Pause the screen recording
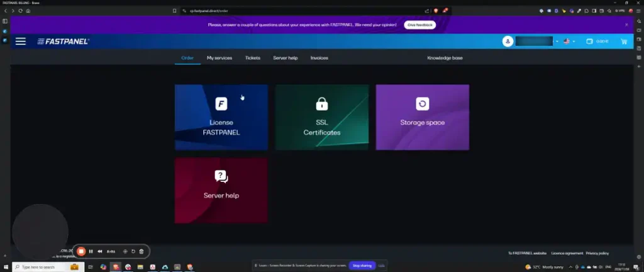Image resolution: width=644 pixels, height=272 pixels. coord(91,251)
